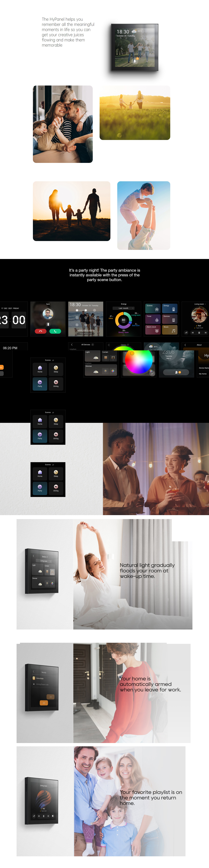Image resolution: width=209 pixels, height=868 pixels.
Task: Pause playback on the black-background music screen
Action: [199, 333]
